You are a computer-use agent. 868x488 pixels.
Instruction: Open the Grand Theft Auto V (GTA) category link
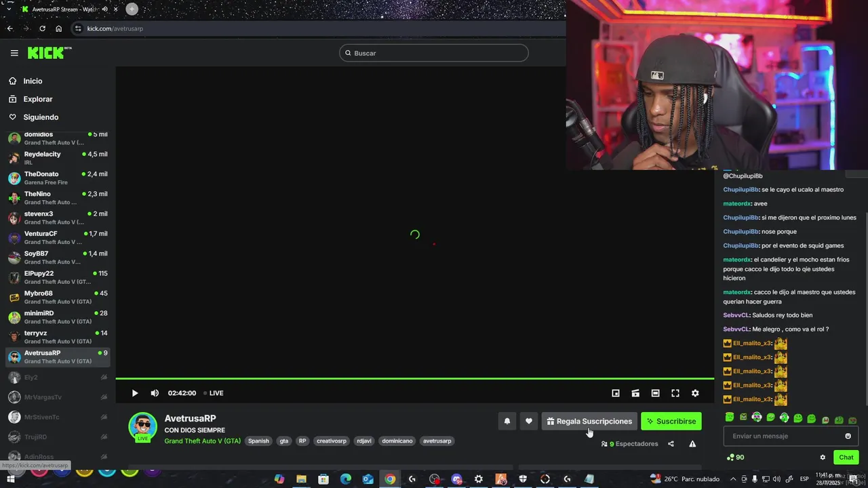(x=202, y=441)
